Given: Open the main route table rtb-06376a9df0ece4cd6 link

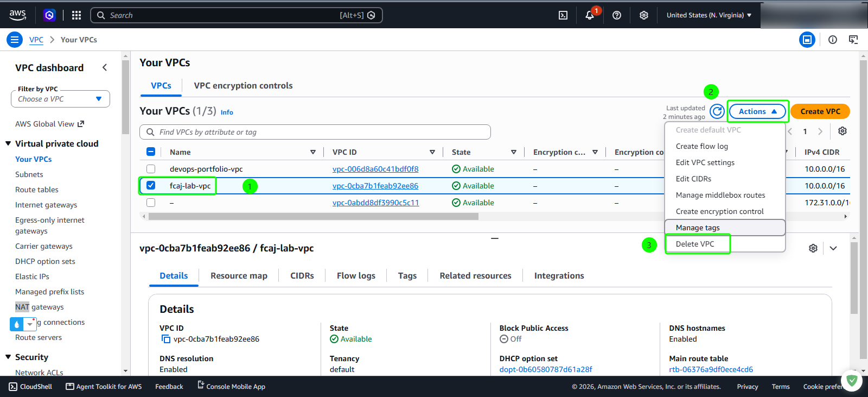Looking at the screenshot, I should 711,369.
